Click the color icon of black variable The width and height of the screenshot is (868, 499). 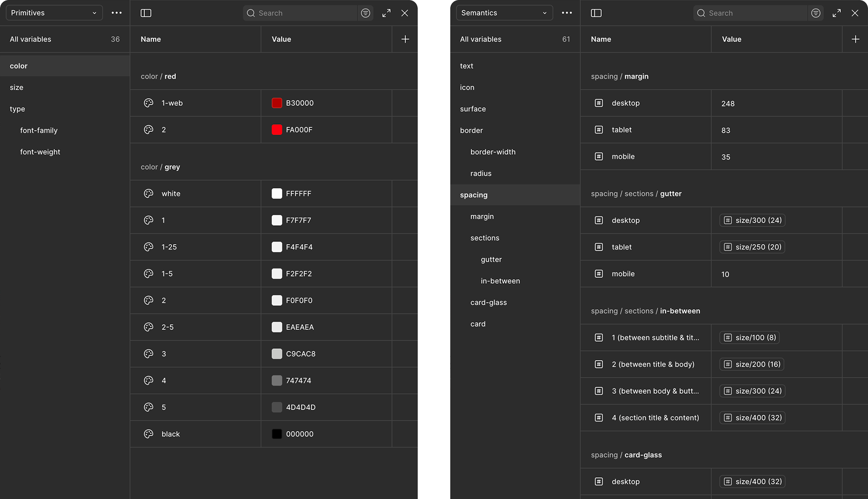(149, 434)
